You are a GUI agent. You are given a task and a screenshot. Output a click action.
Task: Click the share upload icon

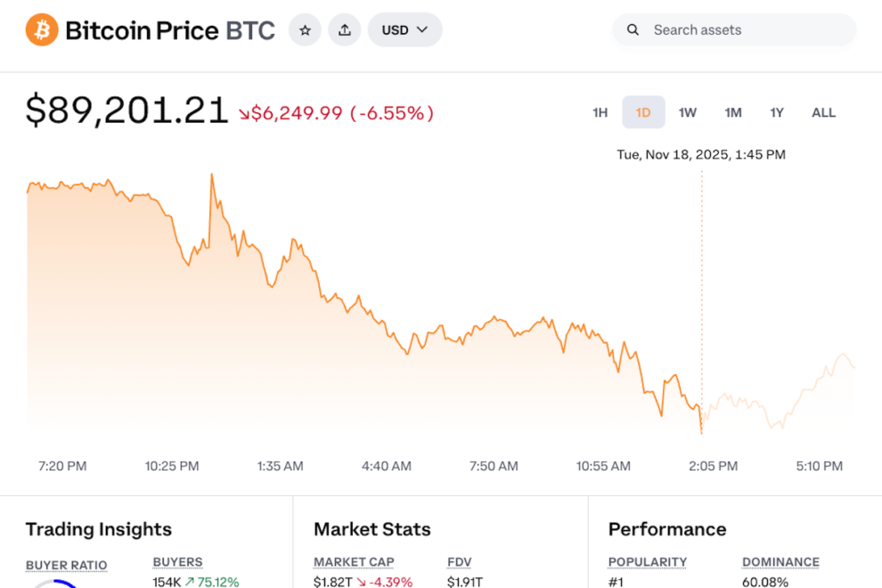click(345, 30)
